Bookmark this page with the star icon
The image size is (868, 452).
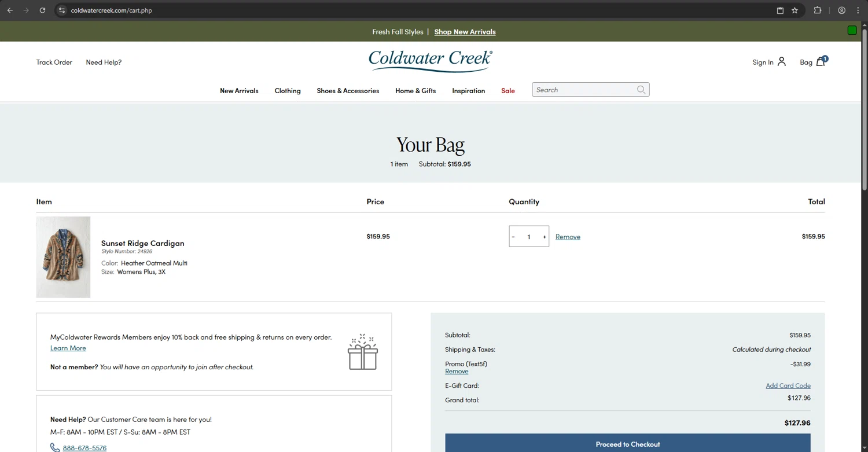click(795, 10)
